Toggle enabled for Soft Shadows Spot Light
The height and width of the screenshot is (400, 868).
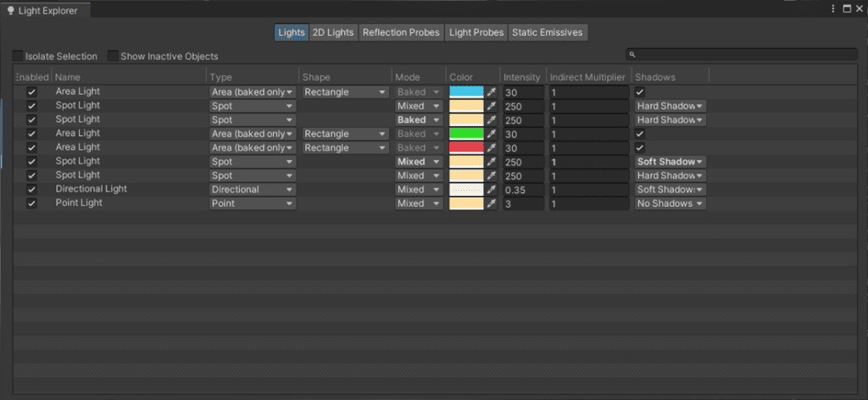point(31,162)
